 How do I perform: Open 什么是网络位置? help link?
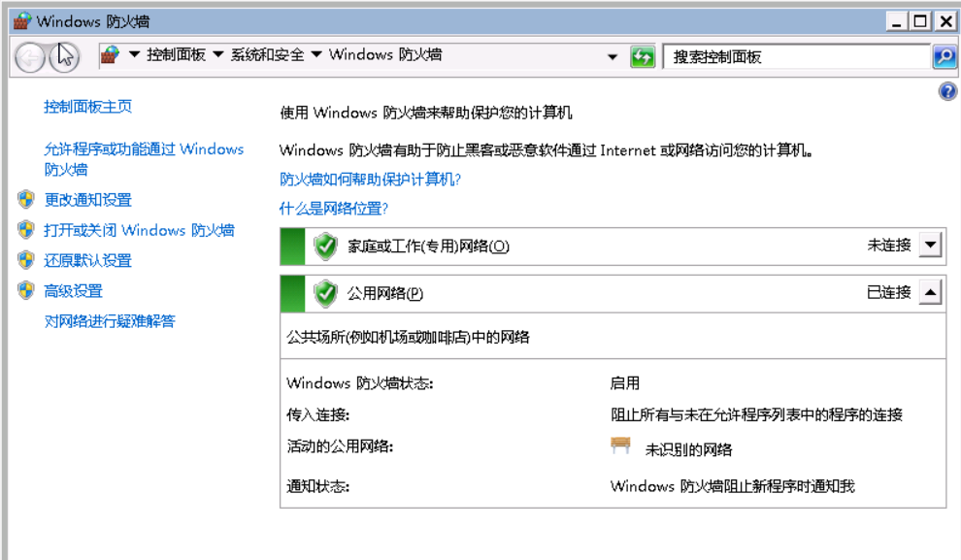tap(333, 209)
